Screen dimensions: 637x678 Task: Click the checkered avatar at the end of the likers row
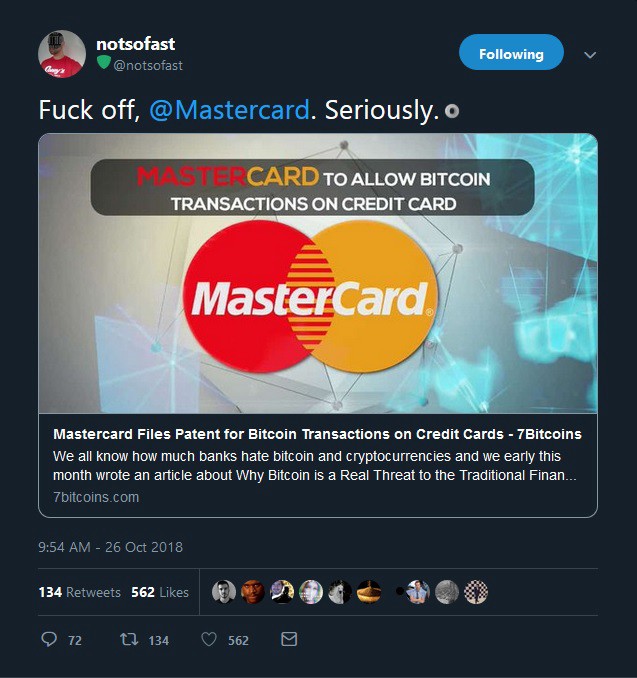point(476,592)
